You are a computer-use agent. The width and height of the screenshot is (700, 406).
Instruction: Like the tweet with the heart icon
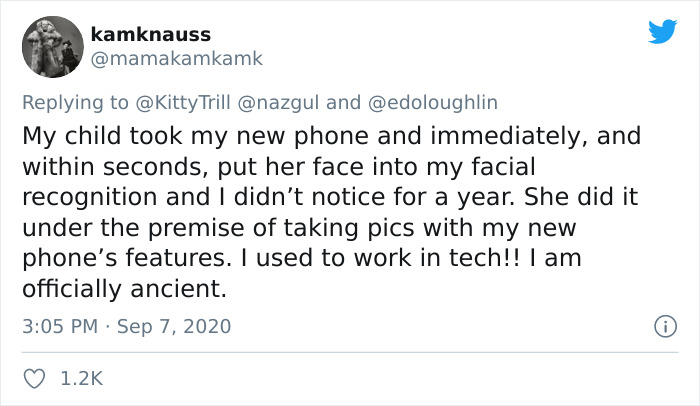[x=34, y=379]
